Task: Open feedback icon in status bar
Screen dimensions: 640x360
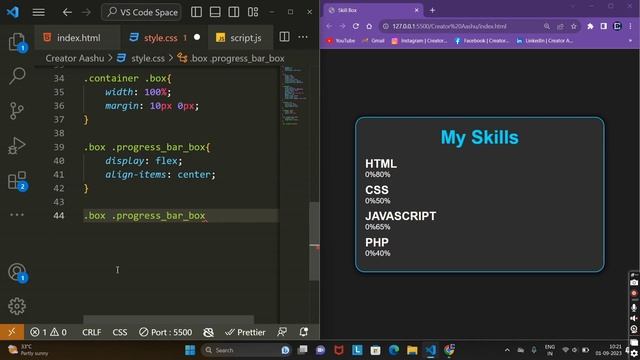Action: (282, 332)
